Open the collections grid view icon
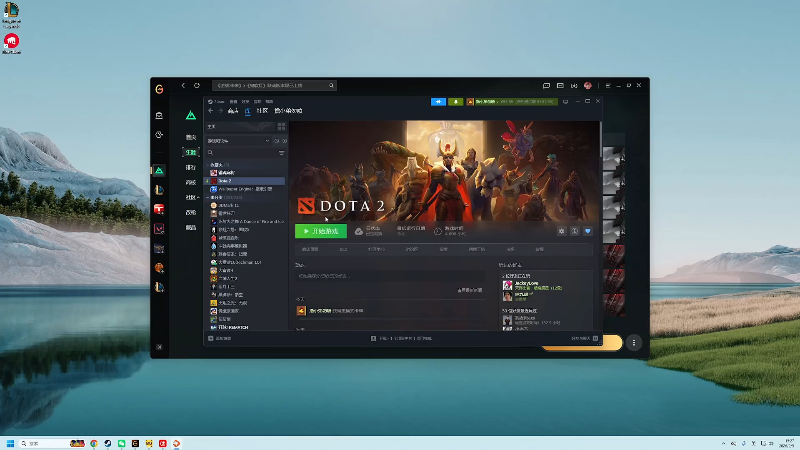The height and width of the screenshot is (450, 800). [281, 126]
